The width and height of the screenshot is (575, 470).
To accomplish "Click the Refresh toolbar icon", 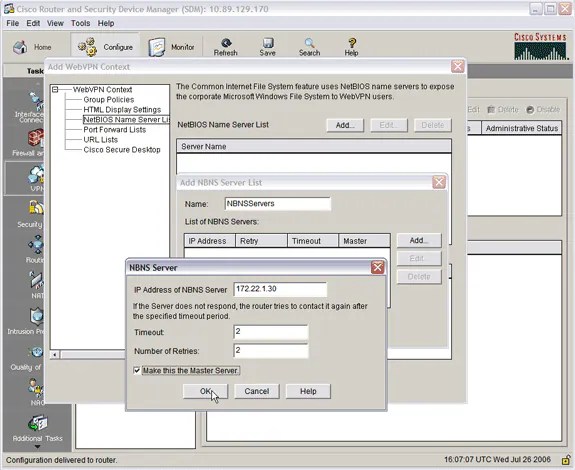I will [226, 43].
